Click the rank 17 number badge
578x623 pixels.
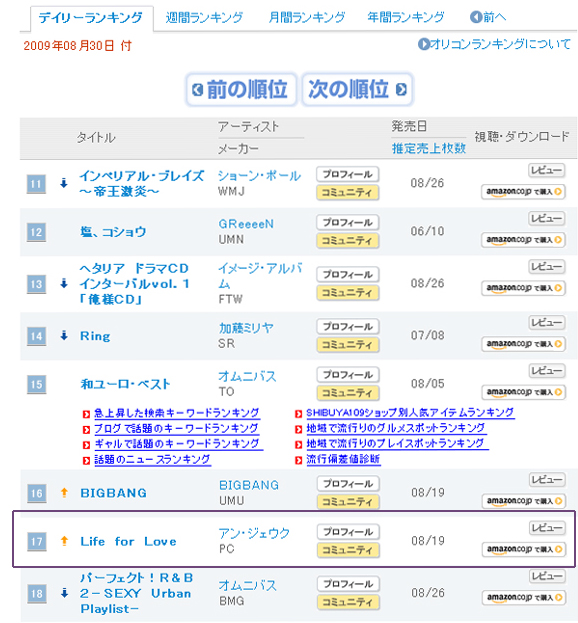[x=37, y=542]
